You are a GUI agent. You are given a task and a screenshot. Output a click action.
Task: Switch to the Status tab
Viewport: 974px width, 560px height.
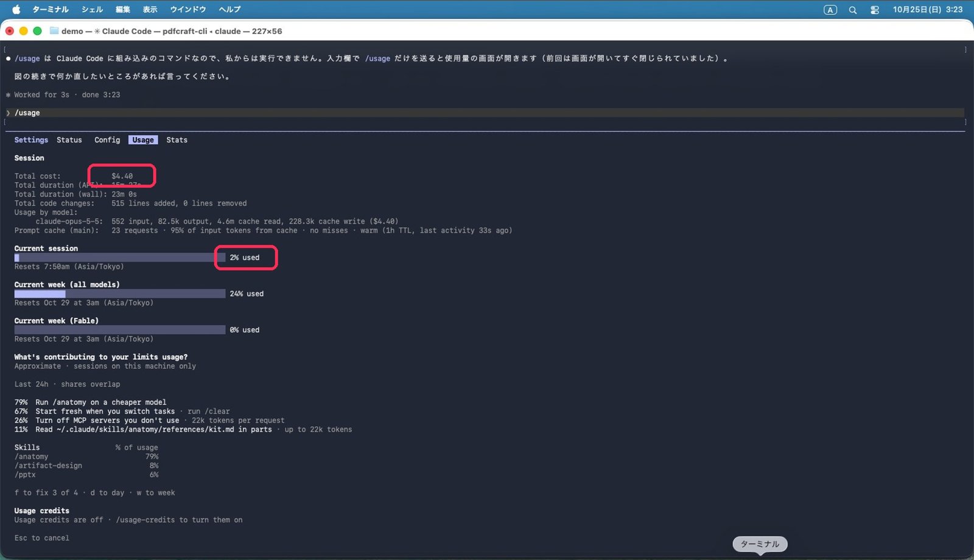pos(69,140)
